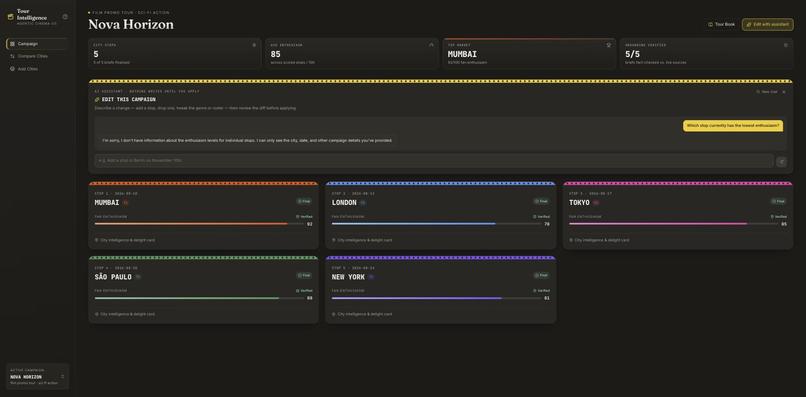
Task: Click the Final badge on São Paulo card
Action: pos(304,275)
